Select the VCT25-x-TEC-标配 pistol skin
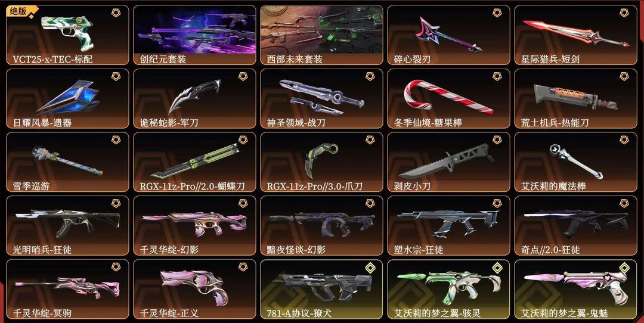 (67, 35)
